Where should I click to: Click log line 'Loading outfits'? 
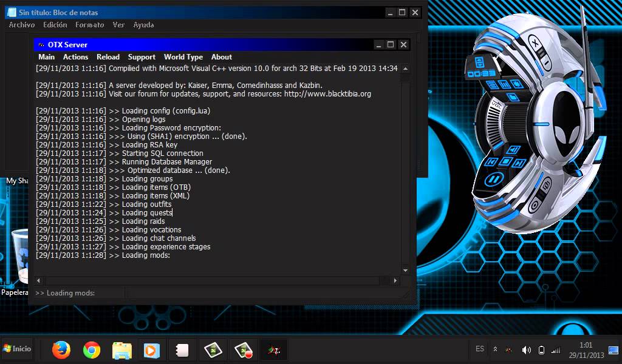(x=103, y=204)
